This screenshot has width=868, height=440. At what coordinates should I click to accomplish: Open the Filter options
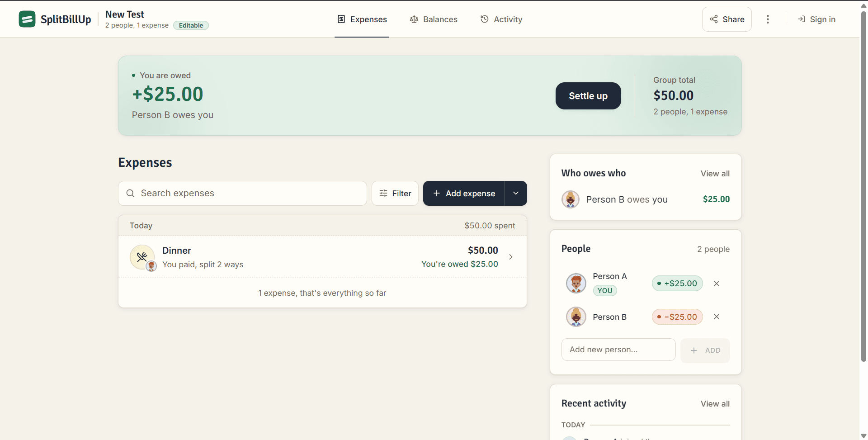pyautogui.click(x=395, y=193)
